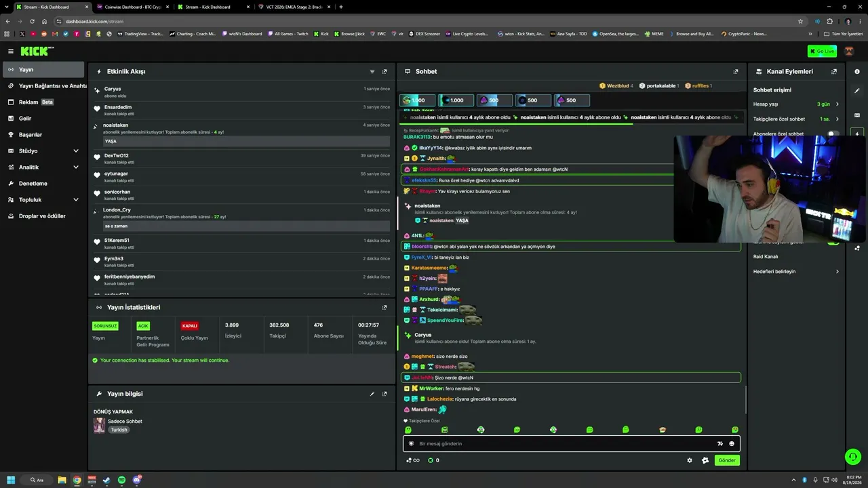Open the Gelir sidebar item
Viewport: 868px width, 488px height.
pos(44,119)
